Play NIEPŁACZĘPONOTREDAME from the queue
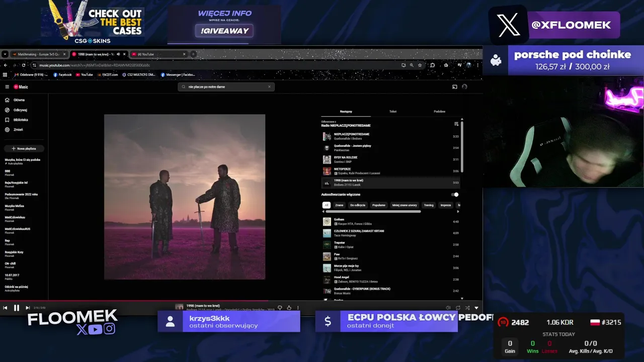The width and height of the screenshot is (644, 362). point(390,136)
